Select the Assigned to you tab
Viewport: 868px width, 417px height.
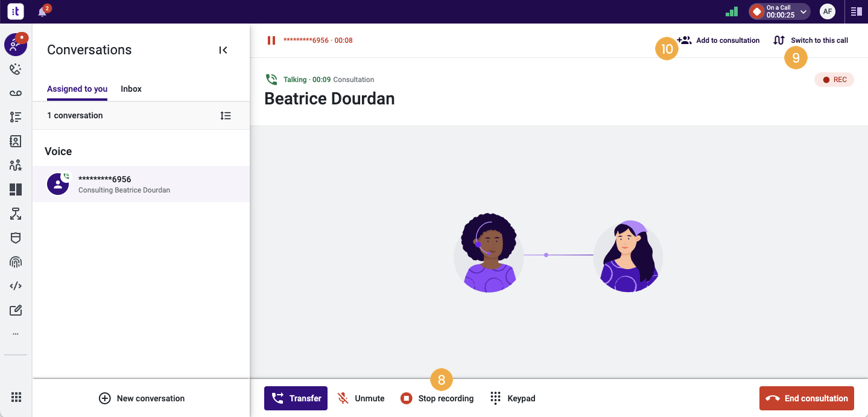click(77, 89)
